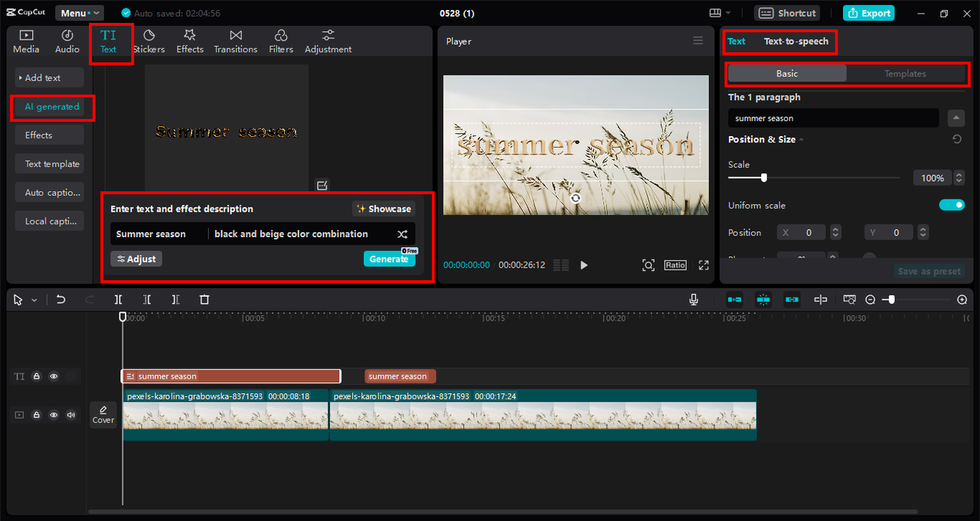Open the Effects panel tab
The width and height of the screenshot is (980, 521).
point(190,41)
